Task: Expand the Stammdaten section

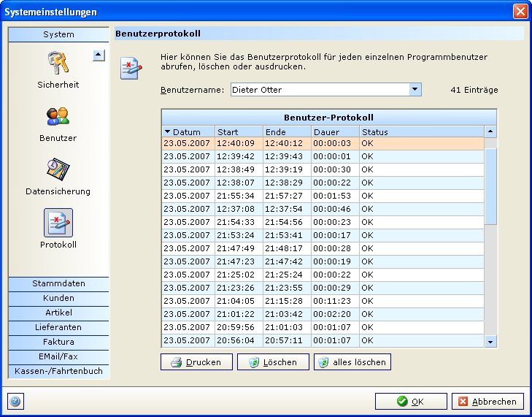Action: point(58,283)
